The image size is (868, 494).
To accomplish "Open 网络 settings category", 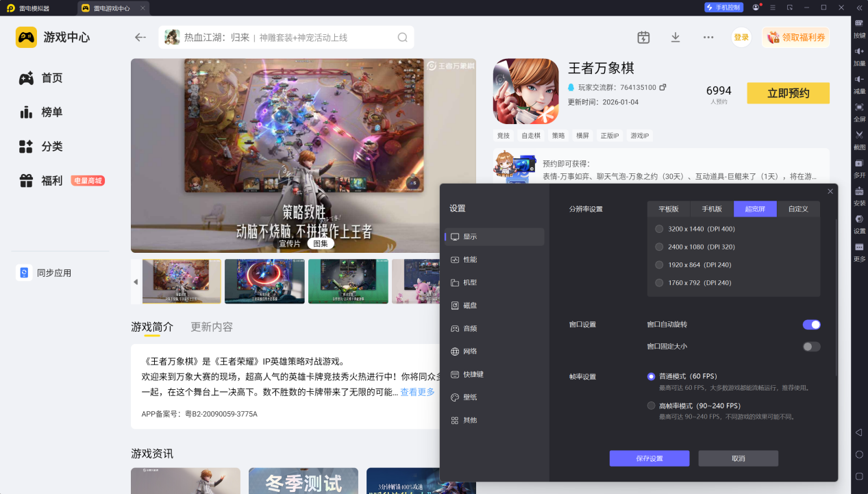I will click(x=495, y=351).
